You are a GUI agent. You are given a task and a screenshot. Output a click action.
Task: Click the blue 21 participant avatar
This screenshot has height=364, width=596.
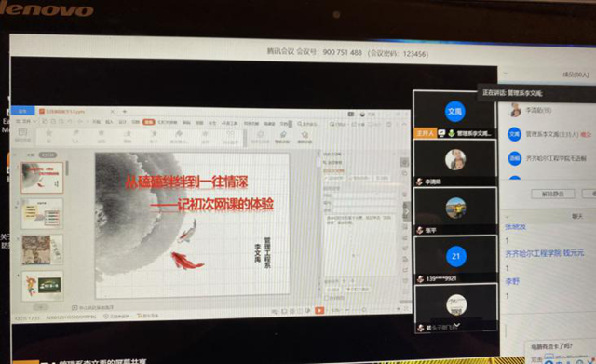pyautogui.click(x=455, y=256)
